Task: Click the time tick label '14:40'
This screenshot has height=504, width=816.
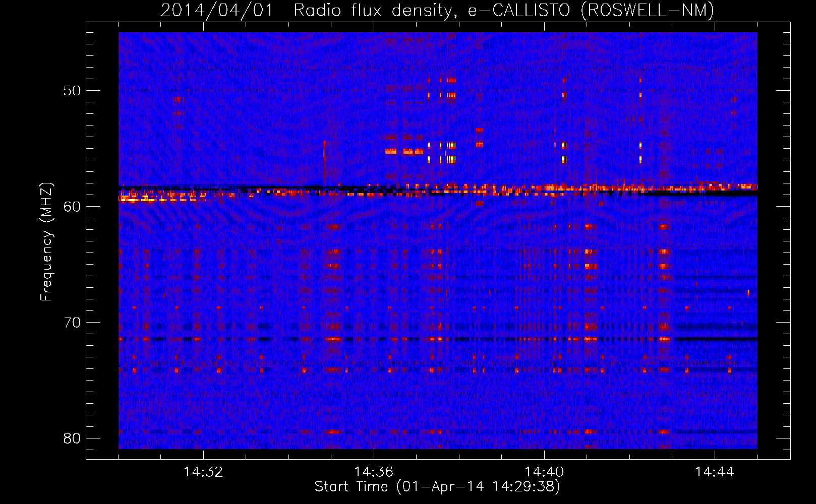Action: pyautogui.click(x=544, y=472)
